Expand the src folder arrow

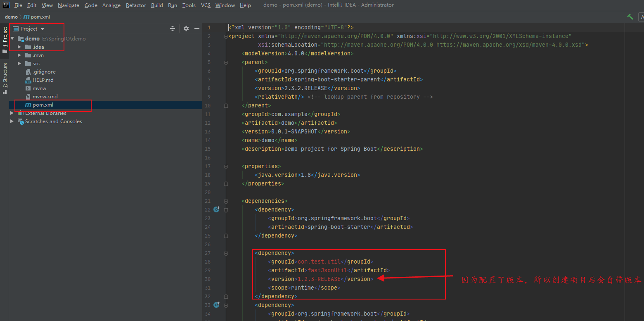[19, 64]
